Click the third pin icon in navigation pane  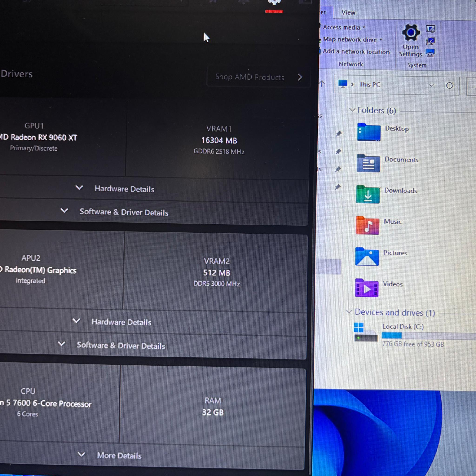point(338,169)
